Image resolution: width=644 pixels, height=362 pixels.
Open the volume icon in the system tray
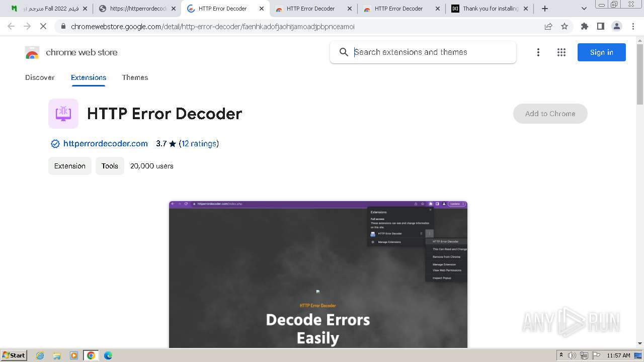[x=572, y=355]
